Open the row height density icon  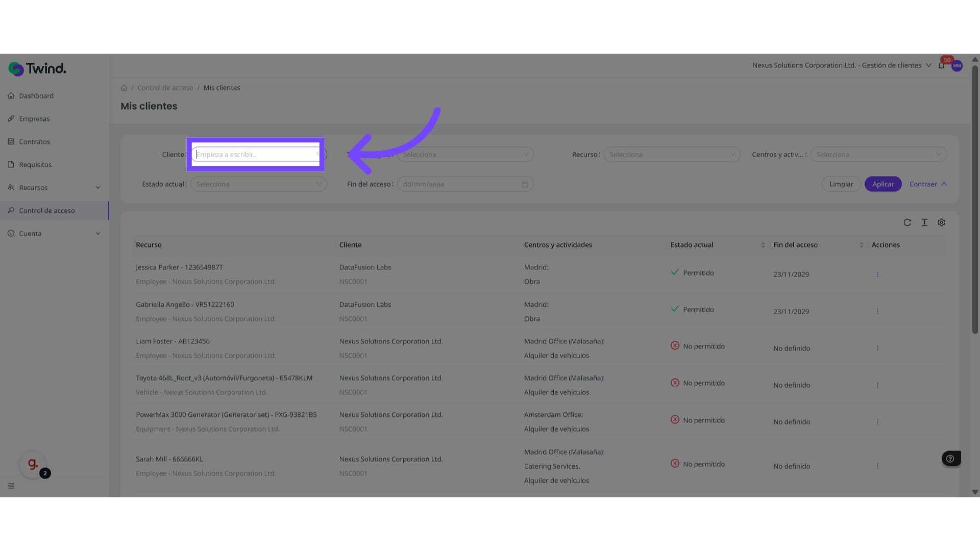point(924,222)
